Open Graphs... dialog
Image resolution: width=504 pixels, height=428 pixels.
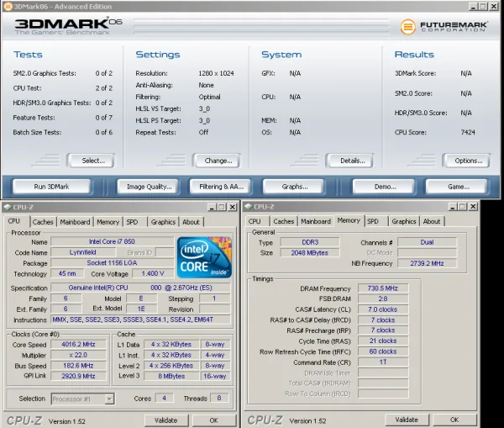pos(293,187)
